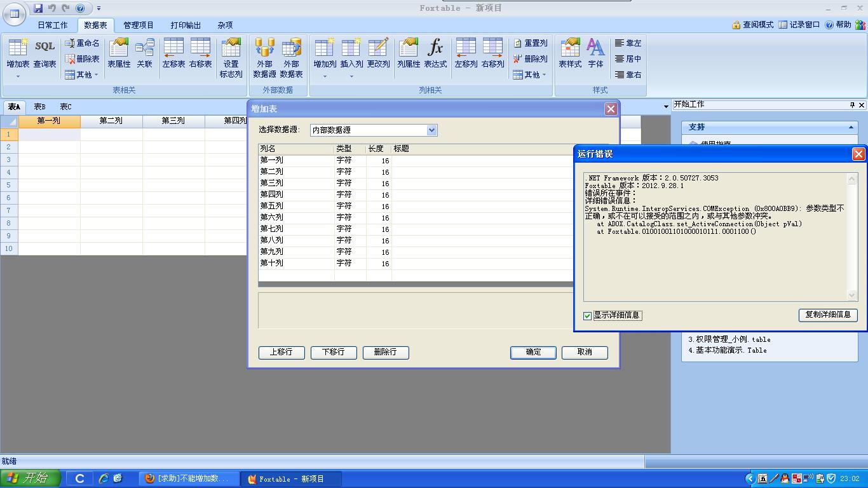Open the 增加列 dropdown arrow
The image size is (868, 488).
325,76
